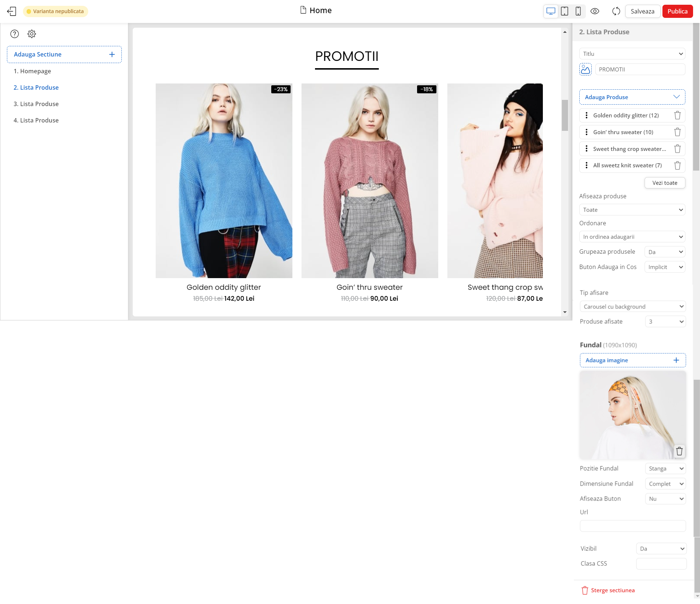Click Vezi toate to view all products
Screen dimensions: 700x604
665,183
